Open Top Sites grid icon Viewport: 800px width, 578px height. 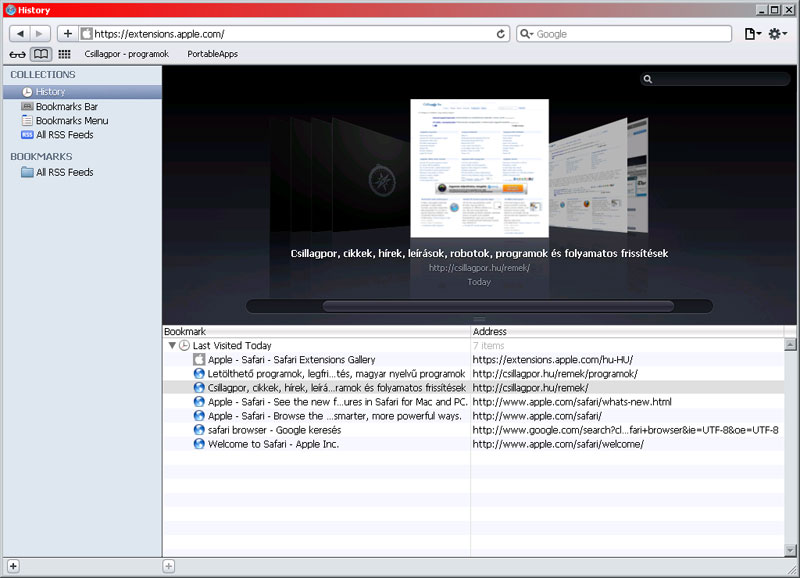pyautogui.click(x=64, y=54)
